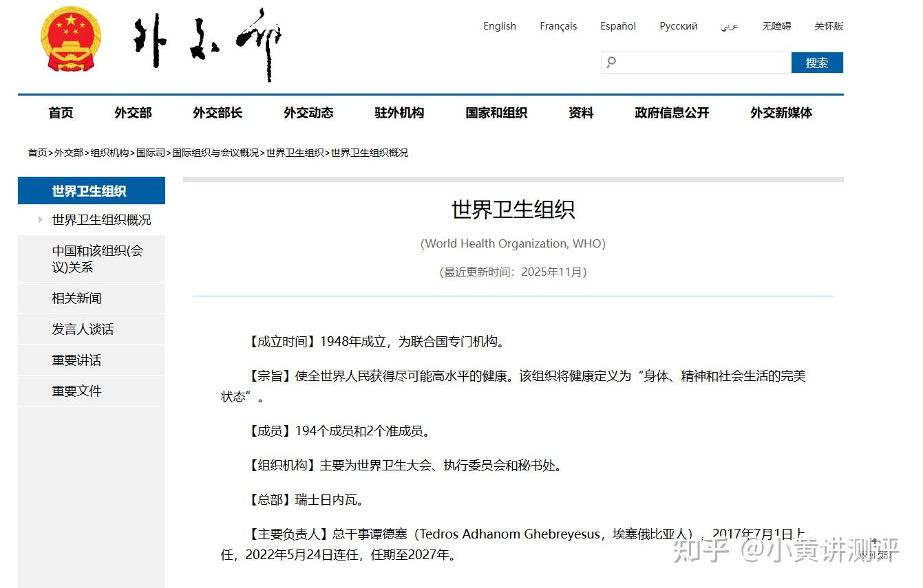Click the 【组织机构】 paragraph
This screenshot has height=588, width=923.
404,466
